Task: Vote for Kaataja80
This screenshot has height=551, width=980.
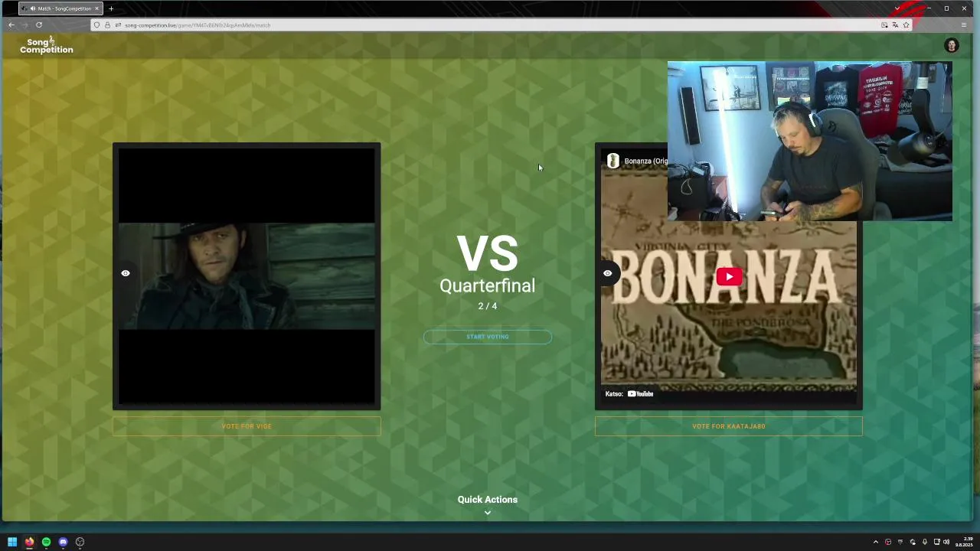Action: (728, 426)
